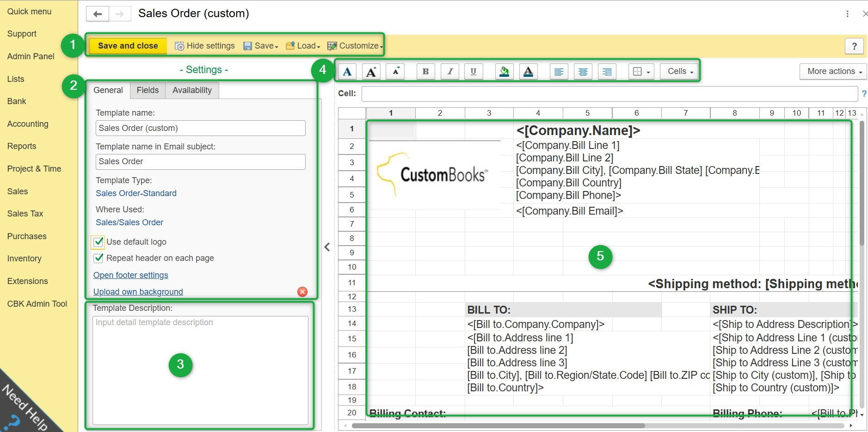This screenshot has width=868, height=432.
Task: Disable Repeat header on each page
Action: point(98,258)
